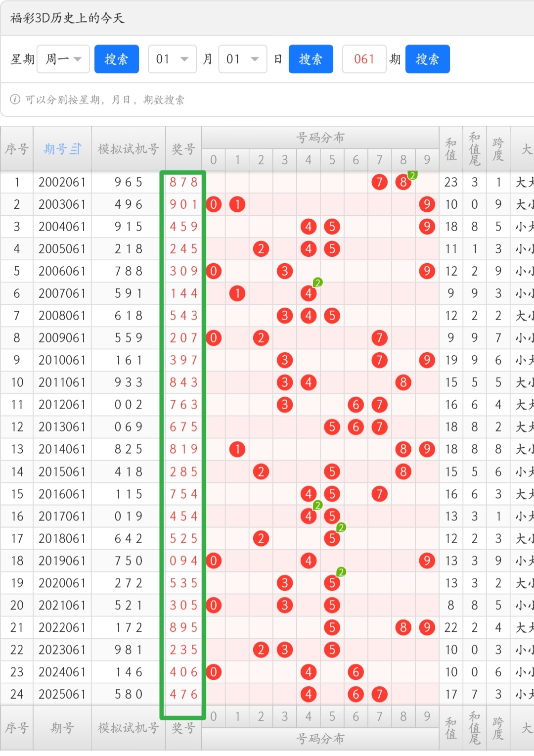Click the top 号码分布 header
Image resolution: width=534 pixels, height=756 pixels.
[320, 138]
